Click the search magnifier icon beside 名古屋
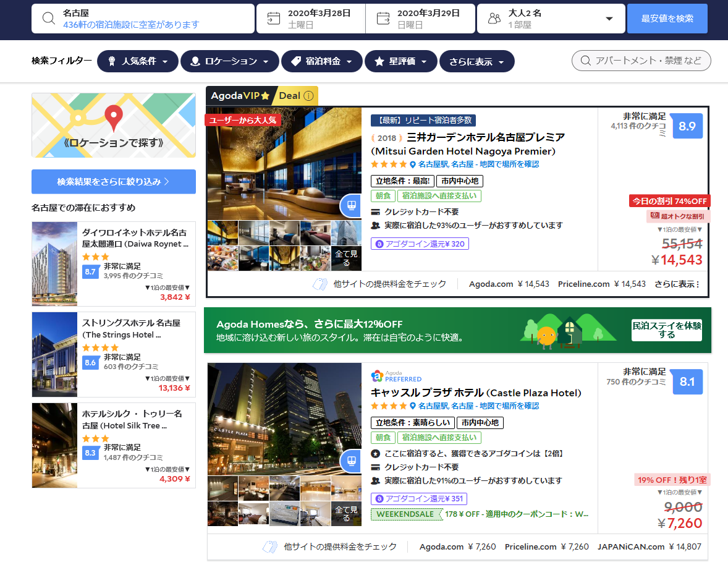 tap(48, 19)
